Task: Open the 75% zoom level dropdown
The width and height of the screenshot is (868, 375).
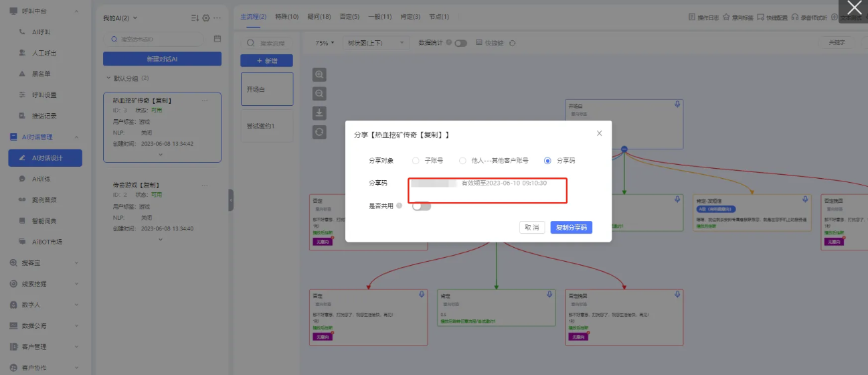Action: [x=325, y=43]
